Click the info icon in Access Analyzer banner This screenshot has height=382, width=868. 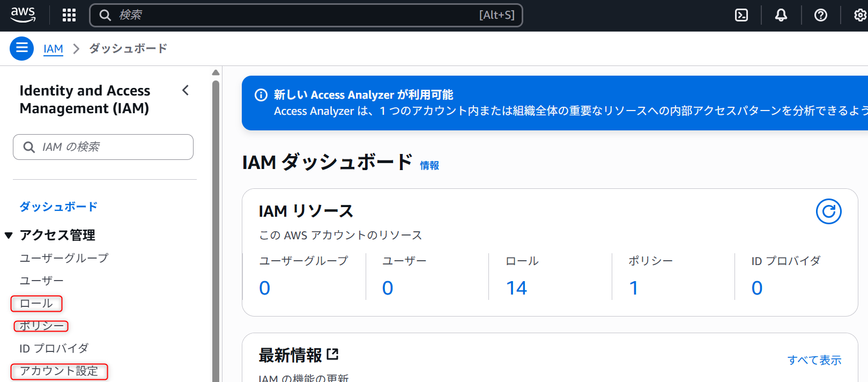click(261, 95)
